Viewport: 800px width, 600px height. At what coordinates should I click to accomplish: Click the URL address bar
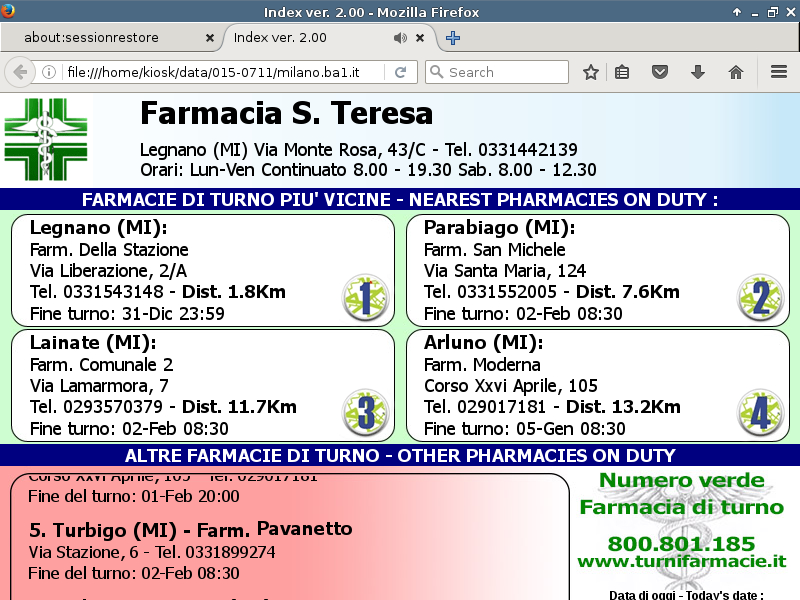[220, 72]
